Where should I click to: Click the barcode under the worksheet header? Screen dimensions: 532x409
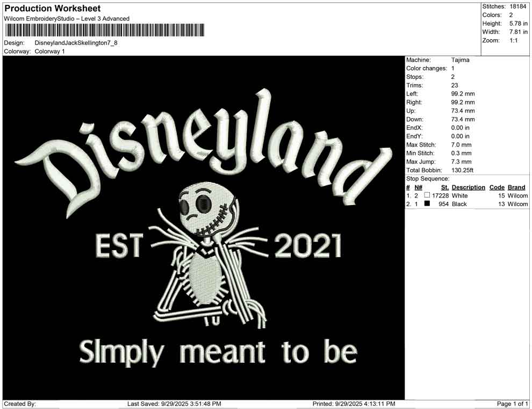104,30
